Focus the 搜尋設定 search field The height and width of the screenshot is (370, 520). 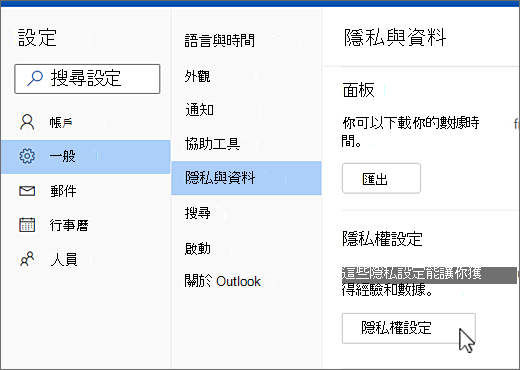point(87,79)
